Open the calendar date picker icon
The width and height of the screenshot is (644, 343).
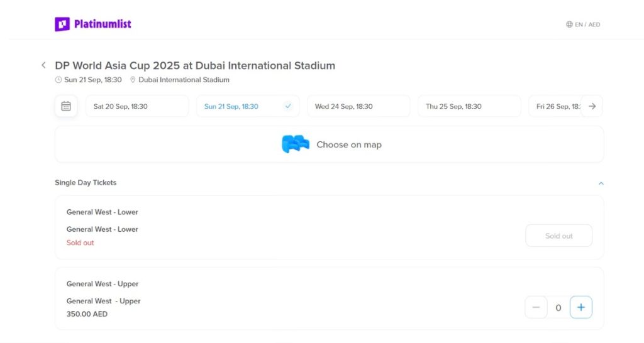point(65,106)
